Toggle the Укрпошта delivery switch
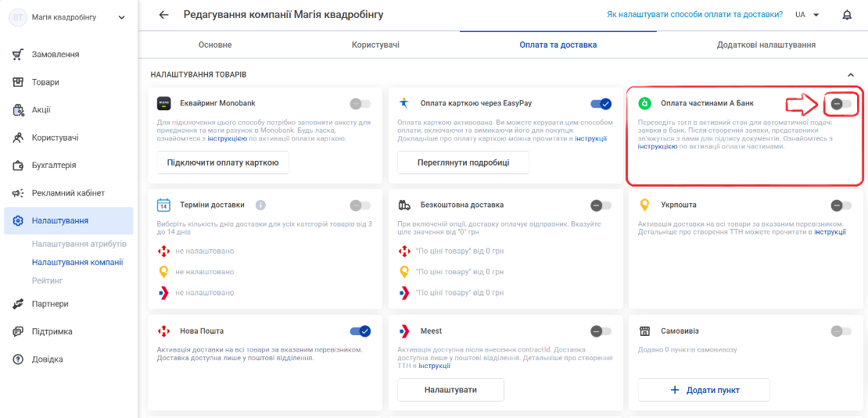The height and width of the screenshot is (418, 868). pos(841,205)
